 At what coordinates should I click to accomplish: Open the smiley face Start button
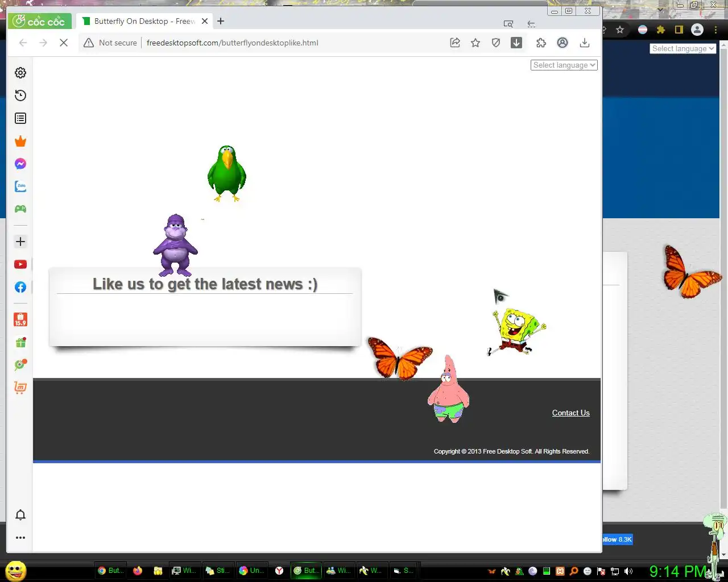[x=16, y=571]
